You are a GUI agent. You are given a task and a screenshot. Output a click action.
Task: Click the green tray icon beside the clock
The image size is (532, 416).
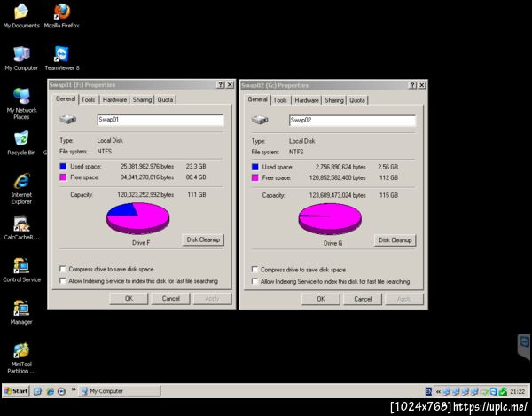point(503,391)
